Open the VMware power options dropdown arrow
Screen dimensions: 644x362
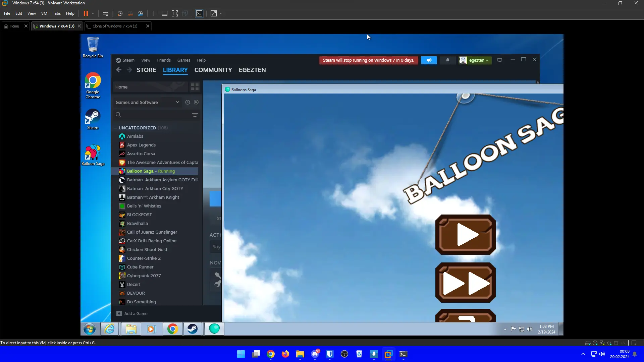[93, 13]
